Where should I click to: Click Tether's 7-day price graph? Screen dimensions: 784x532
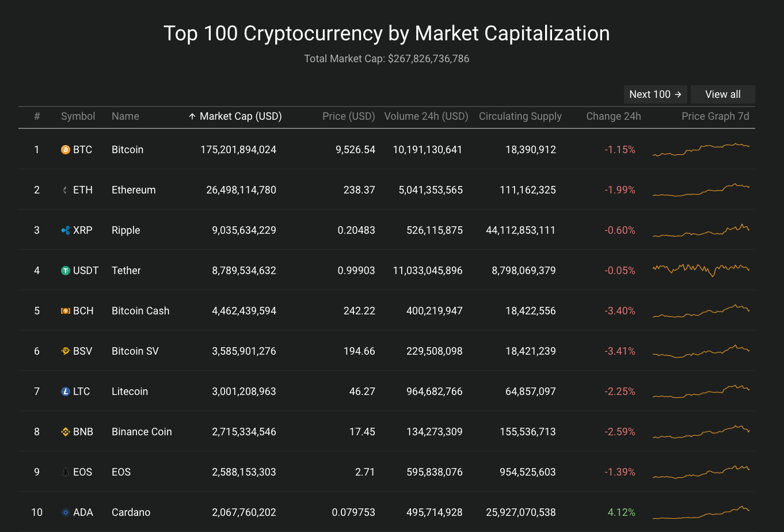click(701, 270)
